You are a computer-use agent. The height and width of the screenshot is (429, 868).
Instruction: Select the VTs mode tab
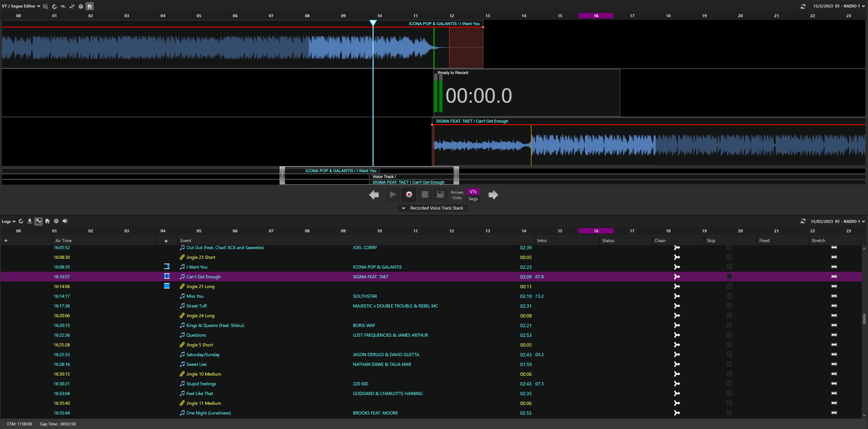coord(473,192)
